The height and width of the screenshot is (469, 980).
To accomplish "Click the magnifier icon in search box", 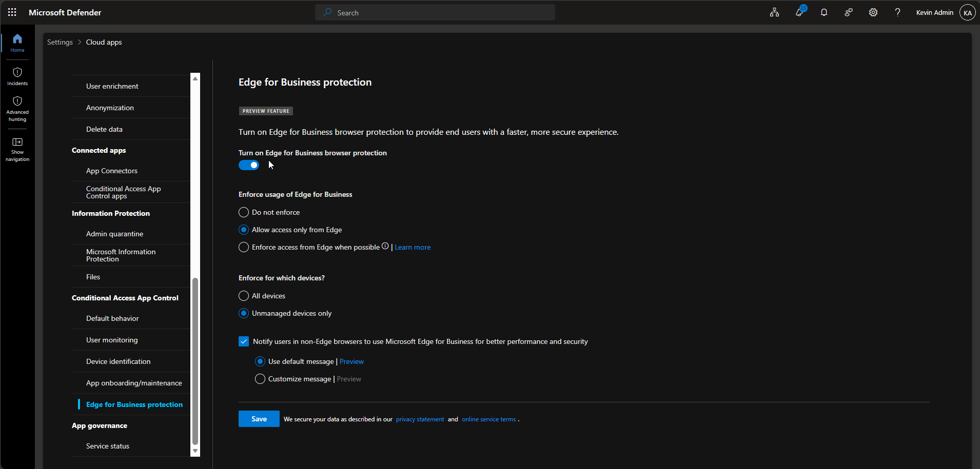I will tap(327, 12).
